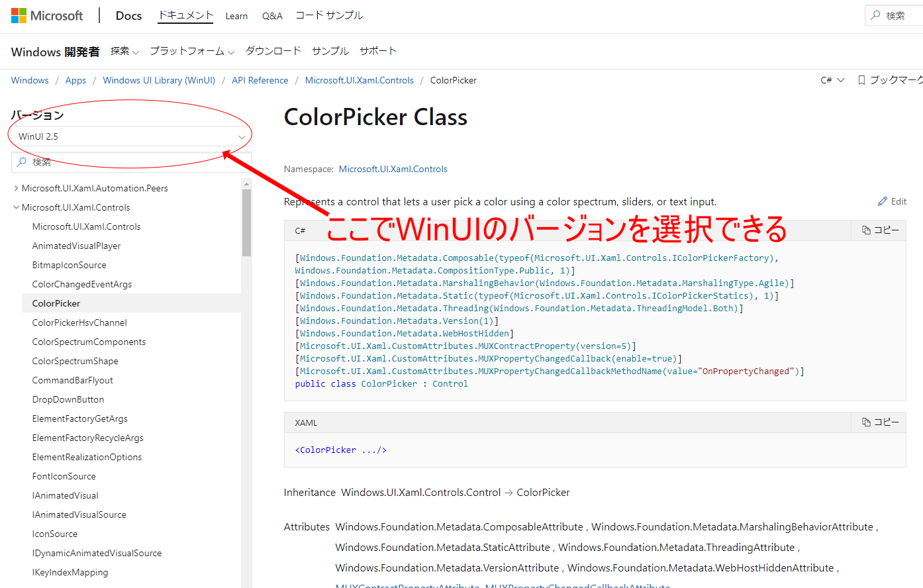This screenshot has width=923, height=588.
Task: Copy the C# code block with コピー
Action: point(880,230)
